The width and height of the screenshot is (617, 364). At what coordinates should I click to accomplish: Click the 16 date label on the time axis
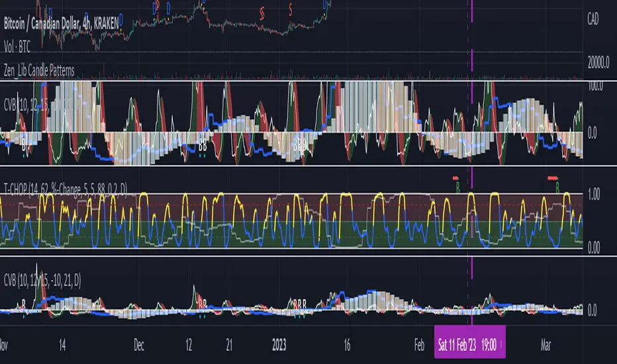(346, 345)
